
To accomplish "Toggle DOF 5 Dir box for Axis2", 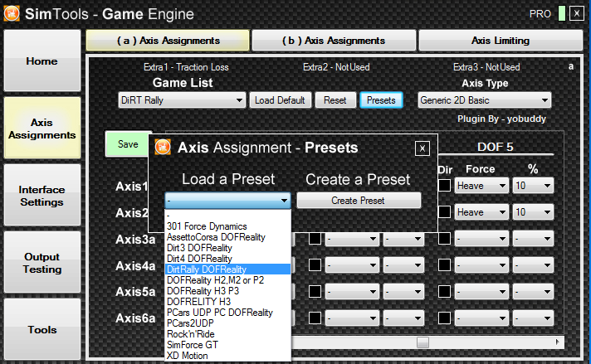I will (444, 212).
